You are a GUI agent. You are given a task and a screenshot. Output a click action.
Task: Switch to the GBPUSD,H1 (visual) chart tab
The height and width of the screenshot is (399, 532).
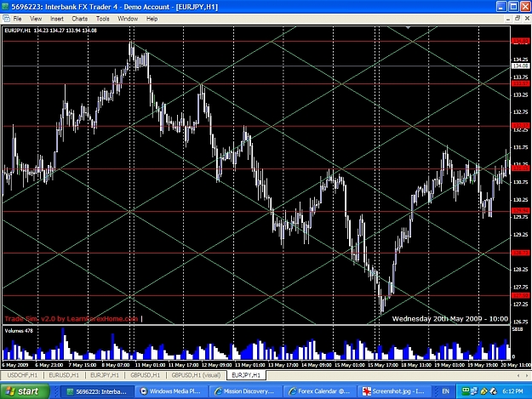click(x=196, y=375)
